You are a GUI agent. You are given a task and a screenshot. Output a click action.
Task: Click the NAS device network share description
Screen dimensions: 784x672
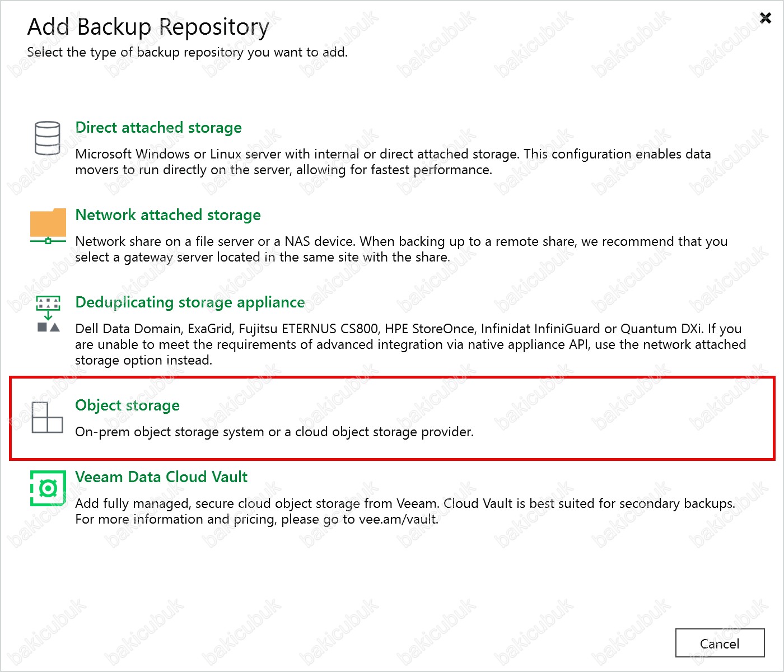[401, 249]
